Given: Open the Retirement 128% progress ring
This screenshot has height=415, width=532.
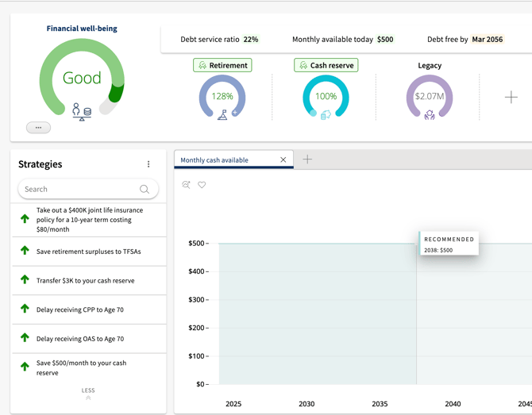Looking at the screenshot, I should 222,96.
